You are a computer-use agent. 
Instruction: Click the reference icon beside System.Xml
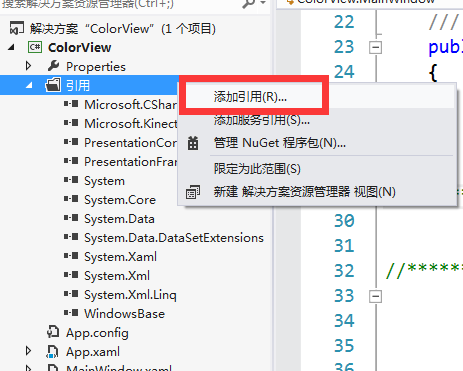pos(71,275)
